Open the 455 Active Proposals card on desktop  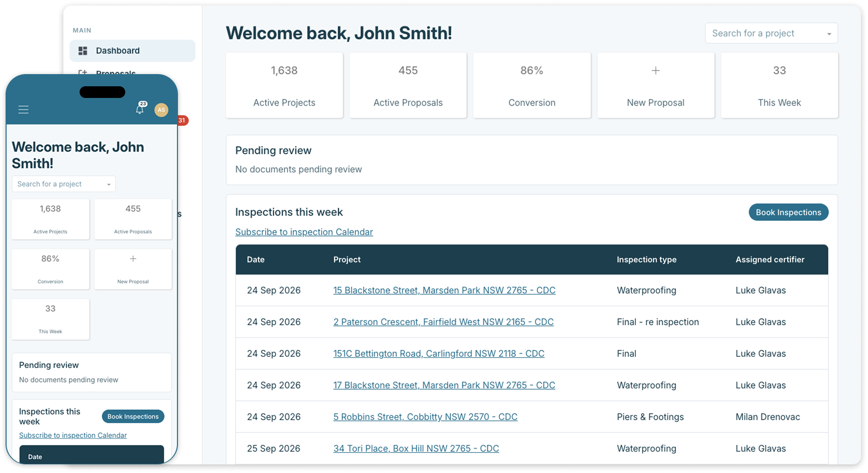[x=408, y=85]
